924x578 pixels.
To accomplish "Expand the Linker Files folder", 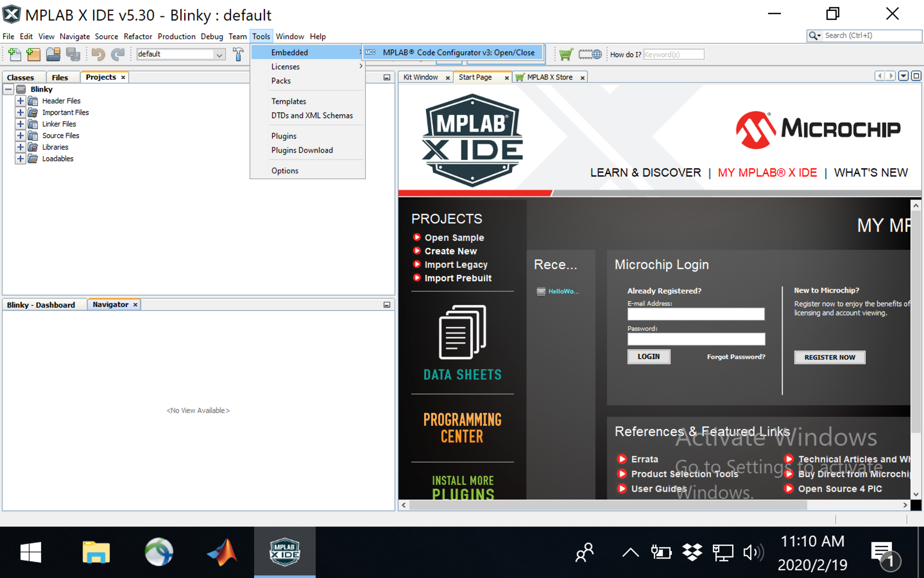I will point(20,124).
